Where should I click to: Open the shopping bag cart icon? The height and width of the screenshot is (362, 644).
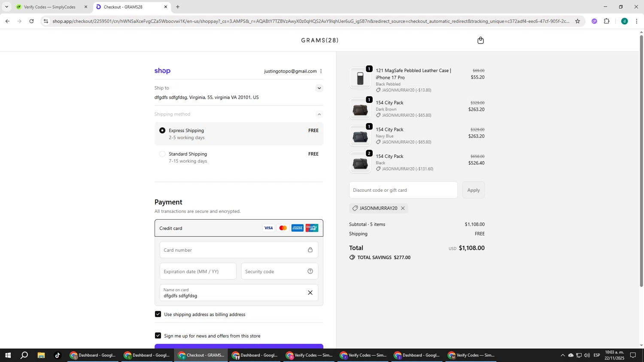click(480, 40)
